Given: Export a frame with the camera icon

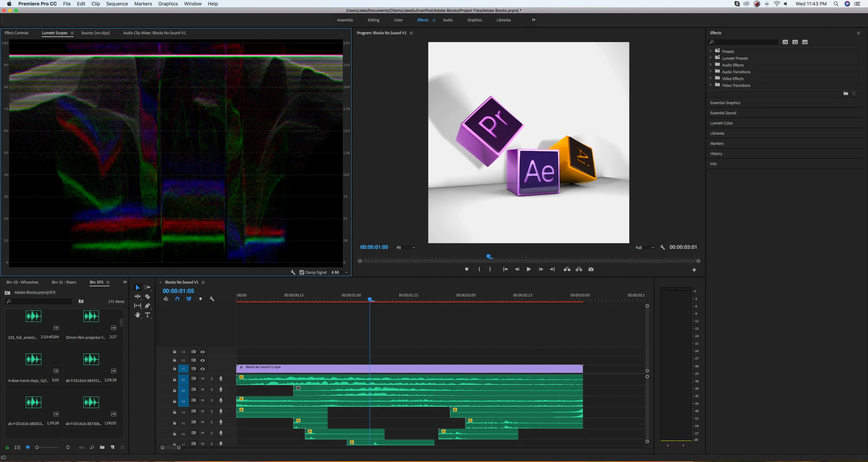Looking at the screenshot, I should pyautogui.click(x=591, y=269).
